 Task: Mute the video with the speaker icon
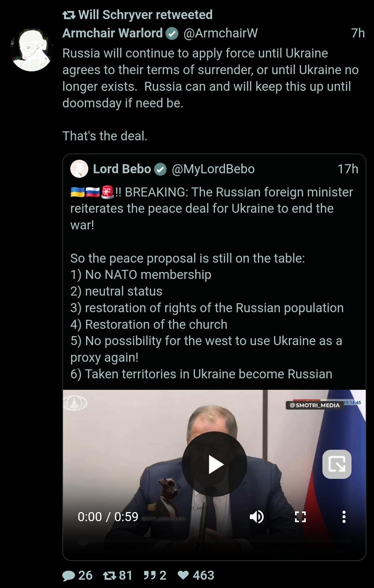257,517
